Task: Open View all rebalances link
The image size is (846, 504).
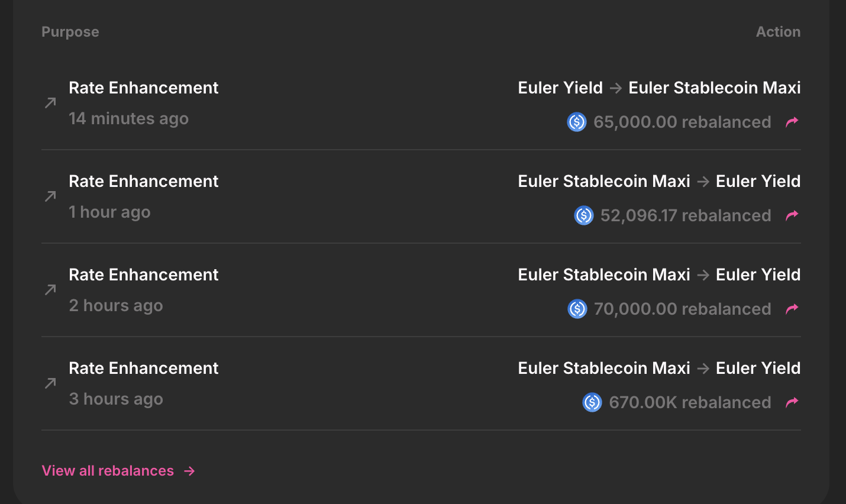Action: 108,471
